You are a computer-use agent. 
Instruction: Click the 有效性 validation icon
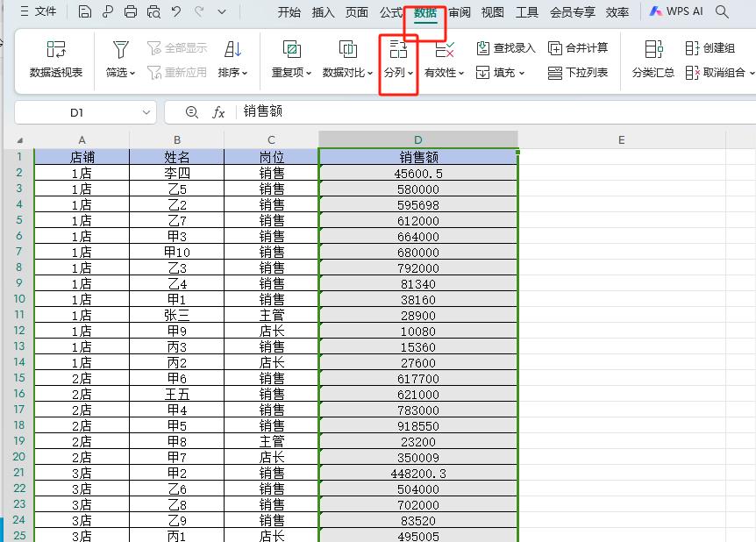444,49
